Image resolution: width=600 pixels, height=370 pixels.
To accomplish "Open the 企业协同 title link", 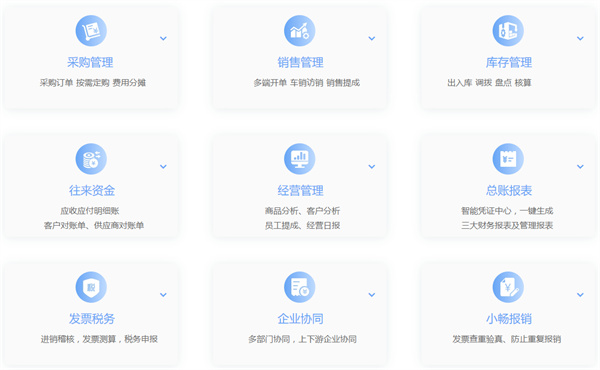I will [x=300, y=318].
